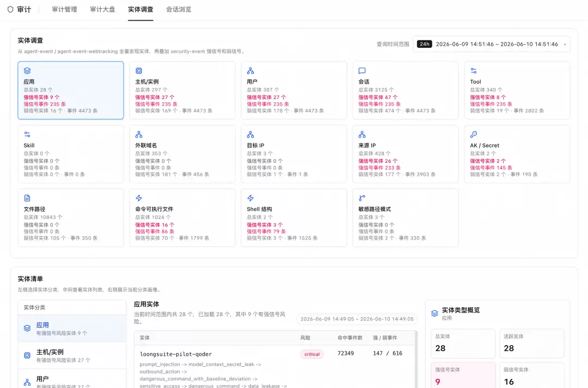Click the sliders icon on Tool card

coord(474,71)
